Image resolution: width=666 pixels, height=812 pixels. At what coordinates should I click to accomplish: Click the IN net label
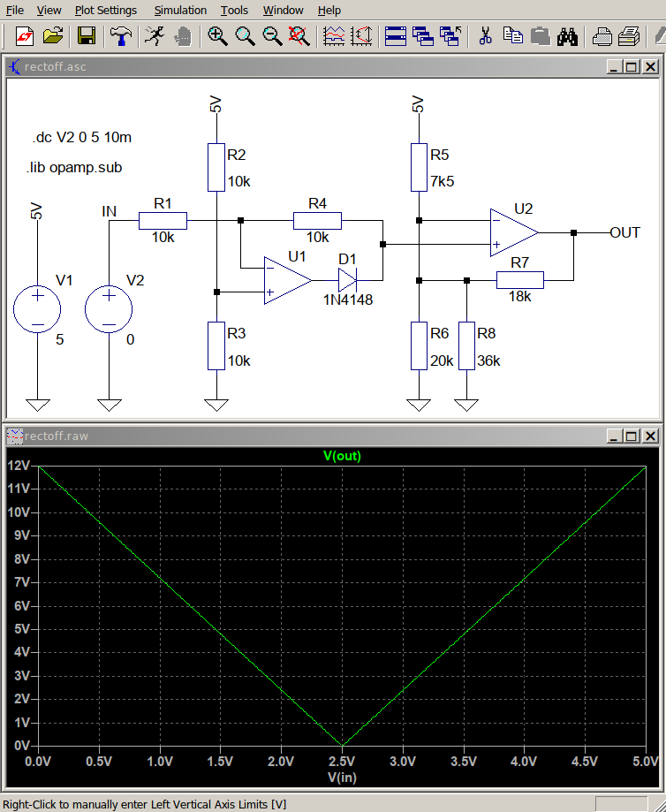point(110,211)
